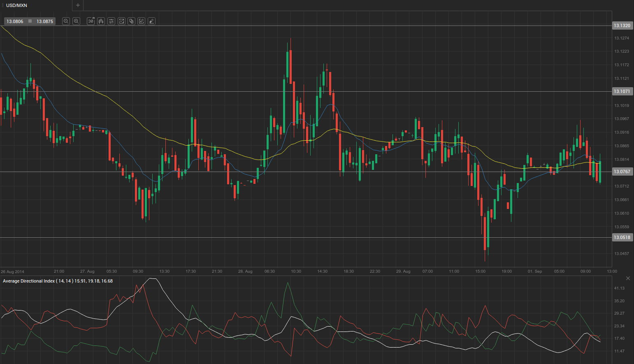Click the Average Directional Index label
Viewport: 634px width, 364px height.
[58, 281]
